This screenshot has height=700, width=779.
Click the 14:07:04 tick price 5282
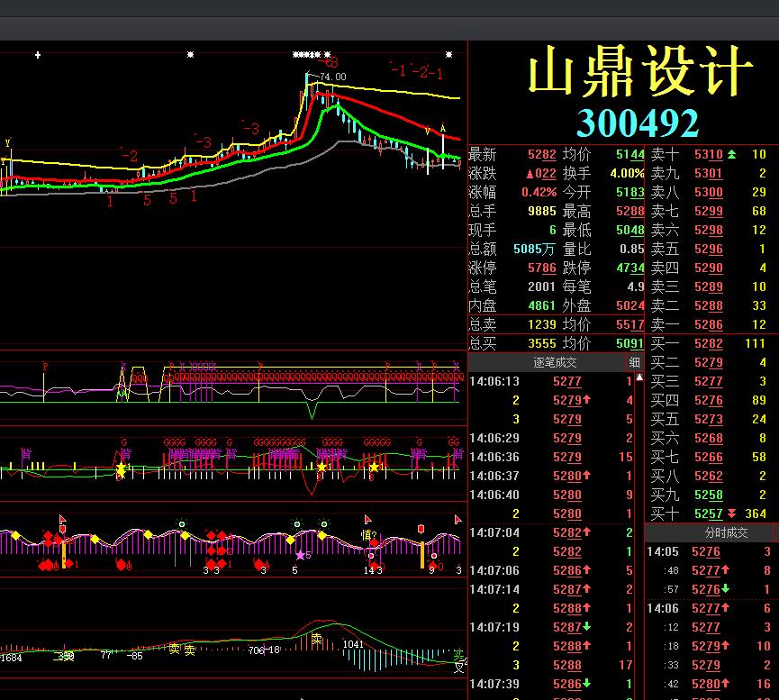566,532
